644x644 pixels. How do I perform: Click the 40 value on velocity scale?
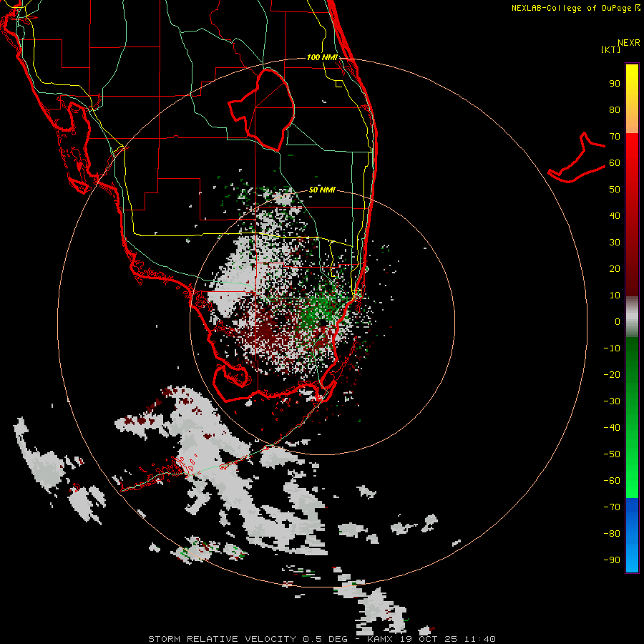[615, 215]
